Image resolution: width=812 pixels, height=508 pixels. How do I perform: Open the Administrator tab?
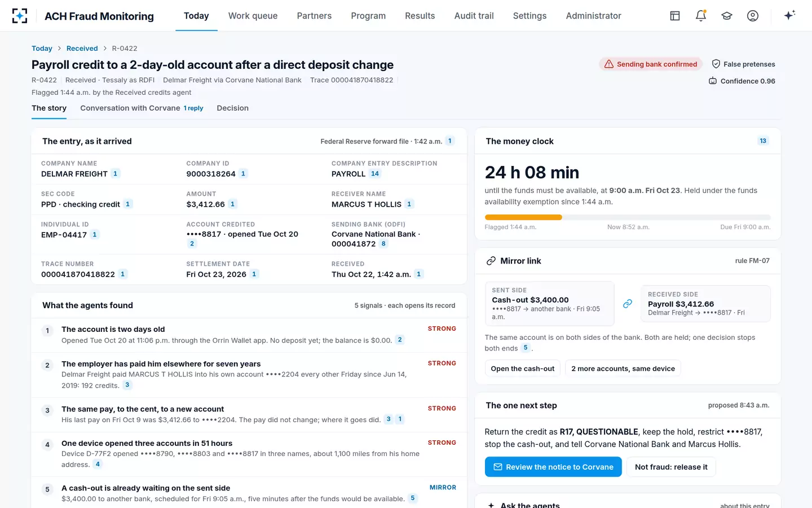point(593,16)
